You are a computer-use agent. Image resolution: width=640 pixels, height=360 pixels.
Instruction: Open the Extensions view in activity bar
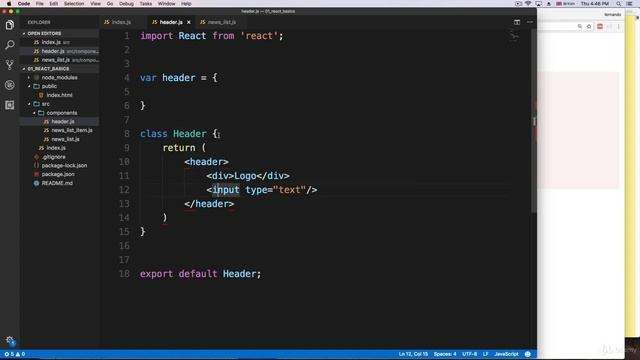coord(9,105)
